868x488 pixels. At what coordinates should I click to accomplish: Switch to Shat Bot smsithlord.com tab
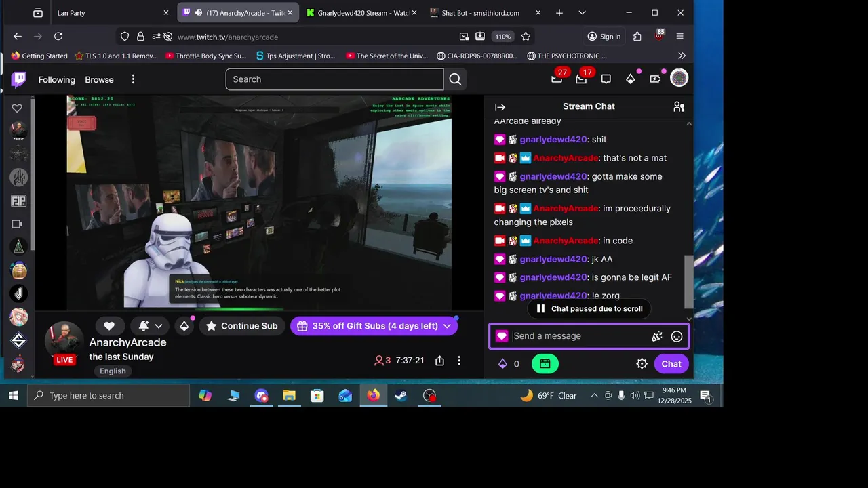[x=485, y=13]
